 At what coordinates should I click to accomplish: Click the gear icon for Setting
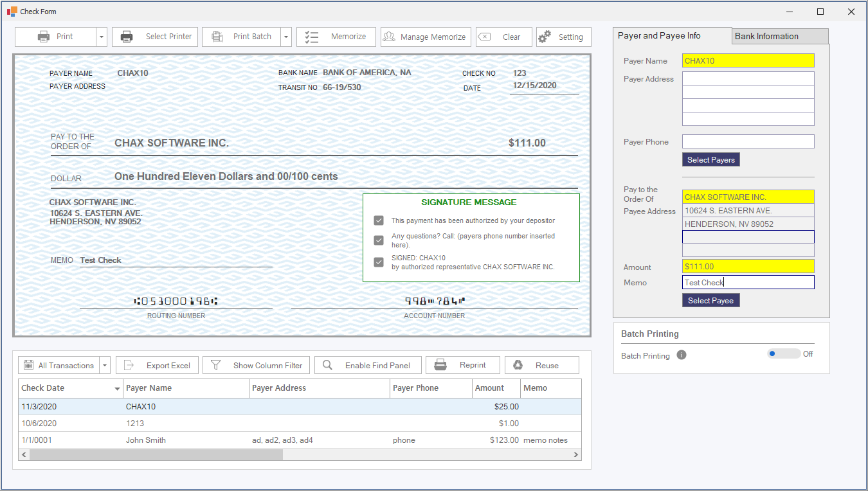[545, 37]
